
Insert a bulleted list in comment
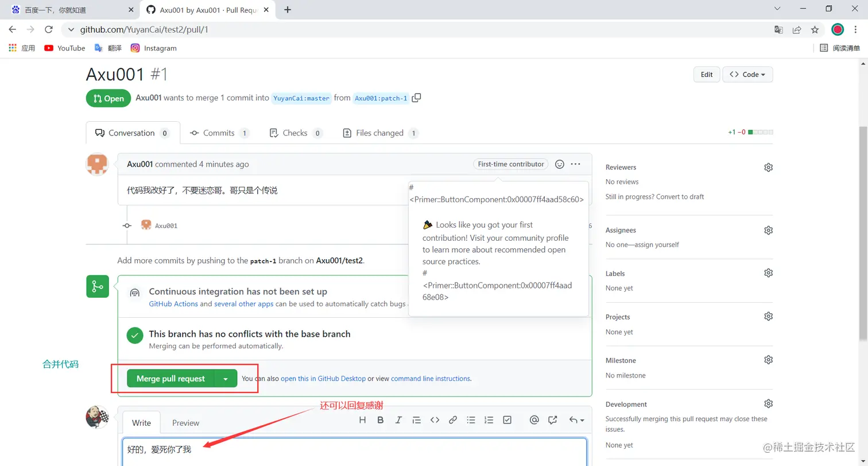click(x=471, y=420)
